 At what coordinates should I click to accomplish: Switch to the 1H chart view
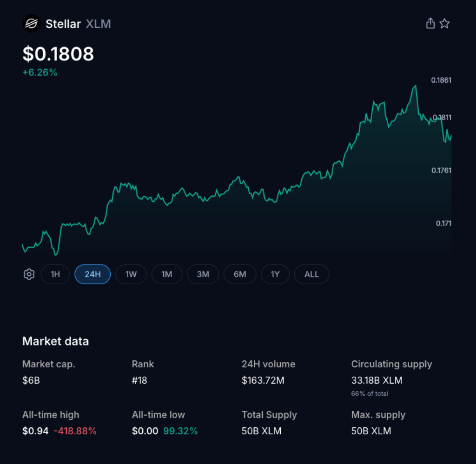click(x=55, y=274)
